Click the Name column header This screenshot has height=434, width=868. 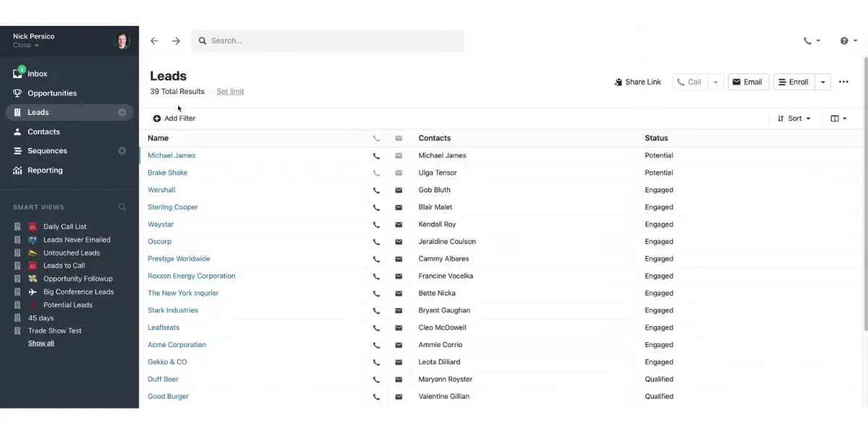click(x=158, y=138)
